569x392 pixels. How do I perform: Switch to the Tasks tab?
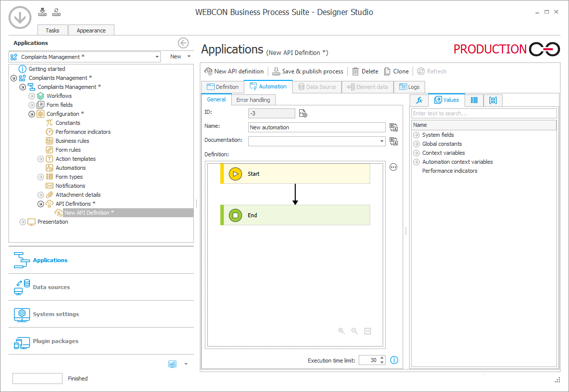(52, 30)
